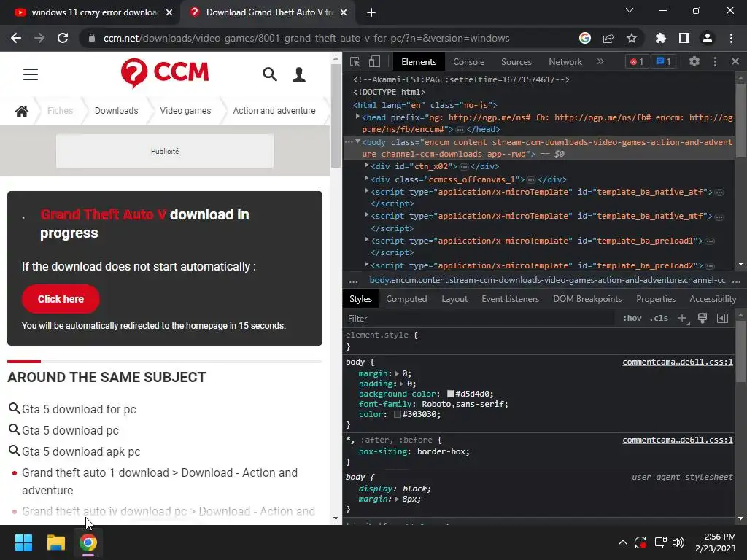Screen dimensions: 747x560
Task: Open Windows Start menu
Action: (x=23, y=542)
